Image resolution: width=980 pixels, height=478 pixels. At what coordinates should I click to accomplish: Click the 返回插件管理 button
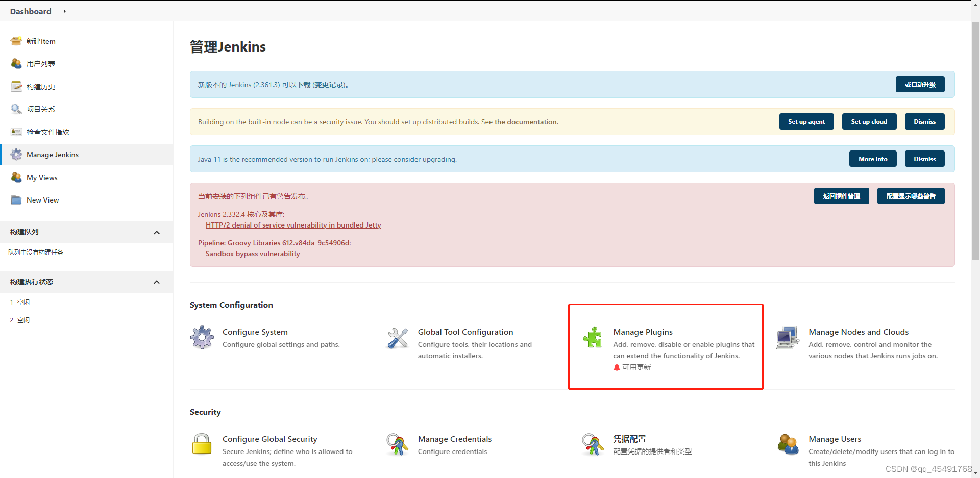pos(842,196)
